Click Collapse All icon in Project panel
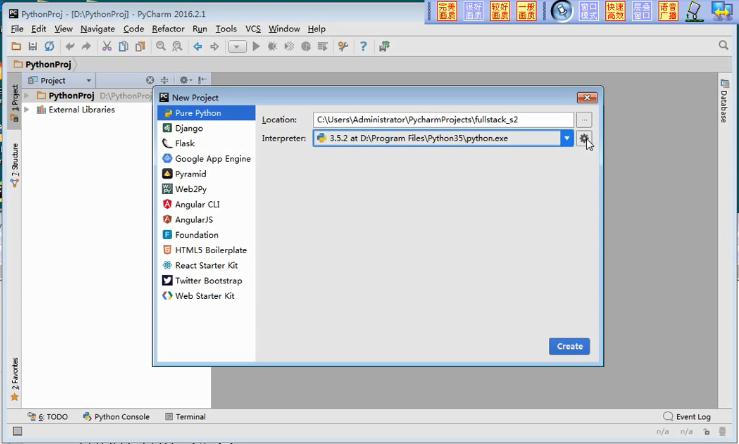This screenshot has height=444, width=739. [x=164, y=80]
